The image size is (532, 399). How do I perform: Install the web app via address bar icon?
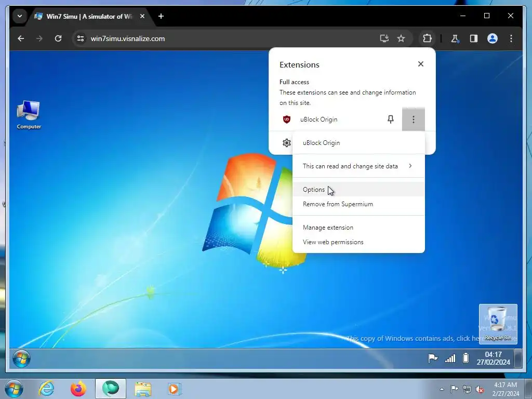(x=384, y=38)
